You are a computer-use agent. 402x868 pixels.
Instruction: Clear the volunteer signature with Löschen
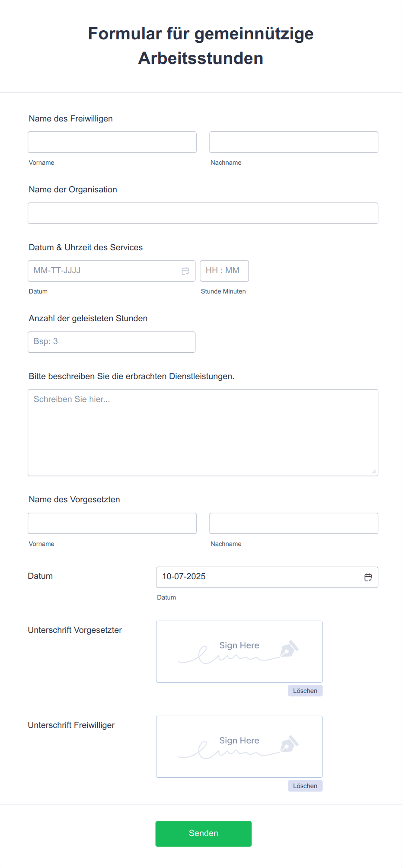tap(305, 786)
